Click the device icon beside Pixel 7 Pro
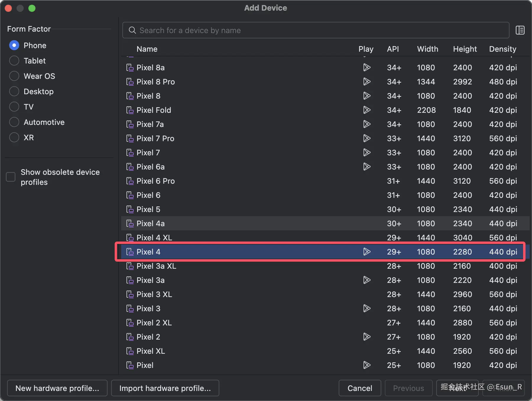 130,138
